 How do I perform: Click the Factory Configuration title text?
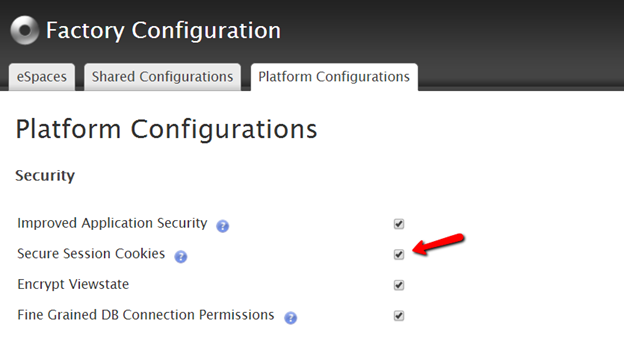click(x=163, y=31)
